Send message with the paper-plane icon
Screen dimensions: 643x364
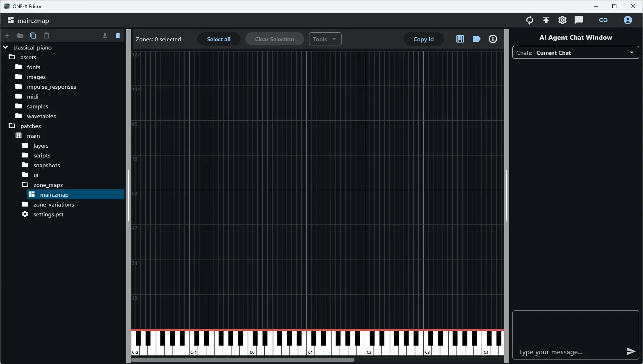631,351
